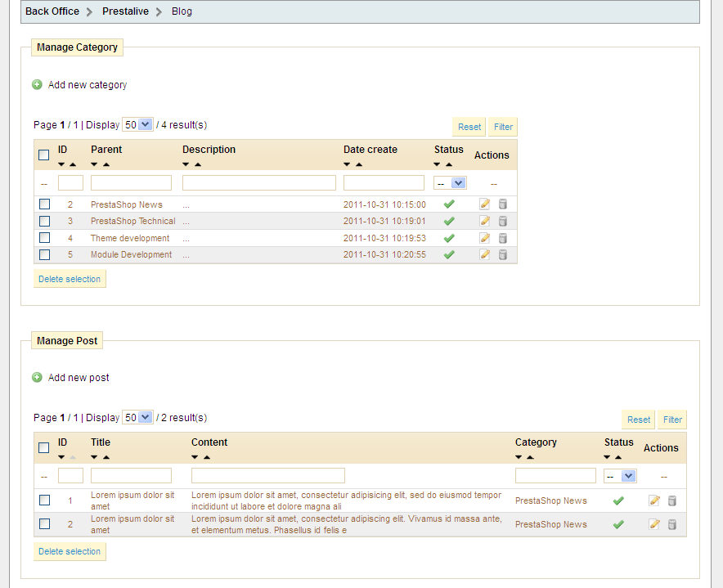Screen dimensions: 723x588
Task: Check the box for PrestaShop News category row
Action: point(45,204)
